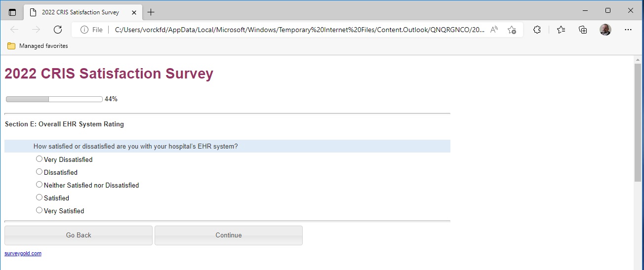Open the Extensions puzzle icon
Viewport: 644px width, 270px height.
pos(537,30)
